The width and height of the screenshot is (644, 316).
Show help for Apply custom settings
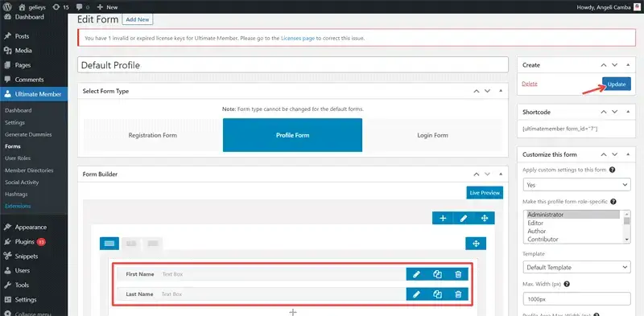pyautogui.click(x=612, y=170)
